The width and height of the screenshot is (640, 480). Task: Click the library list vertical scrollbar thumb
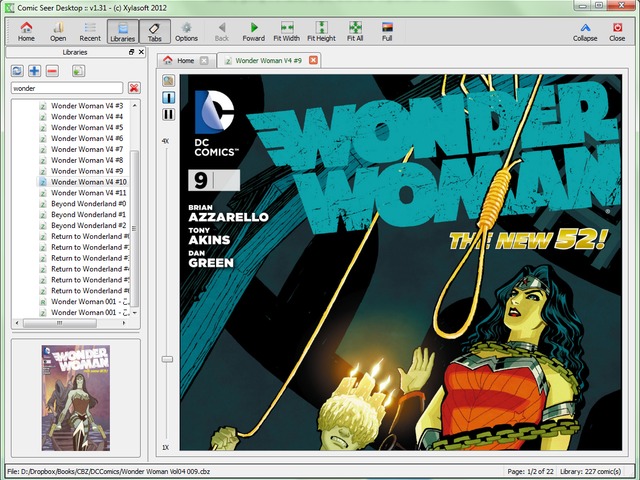135,229
